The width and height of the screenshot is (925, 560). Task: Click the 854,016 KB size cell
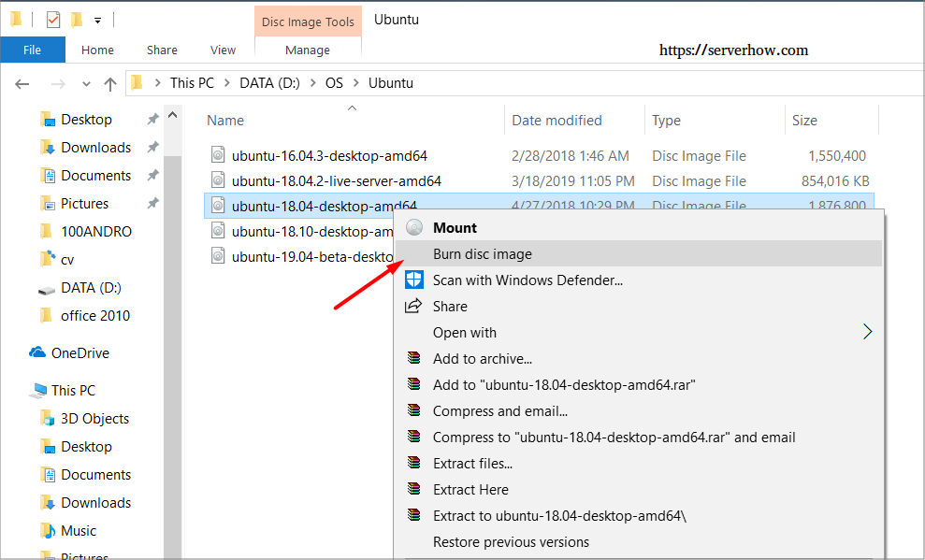pos(835,181)
